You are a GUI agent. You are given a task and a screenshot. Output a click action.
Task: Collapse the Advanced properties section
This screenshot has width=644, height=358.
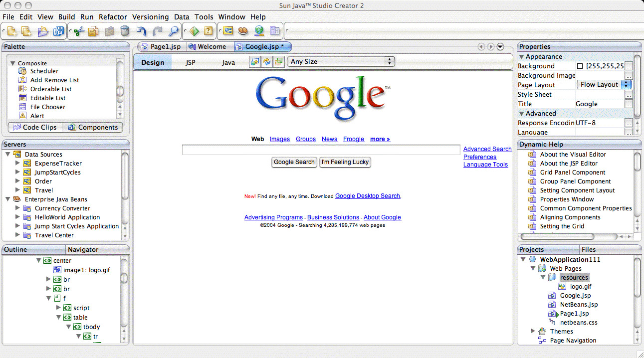pyautogui.click(x=522, y=114)
